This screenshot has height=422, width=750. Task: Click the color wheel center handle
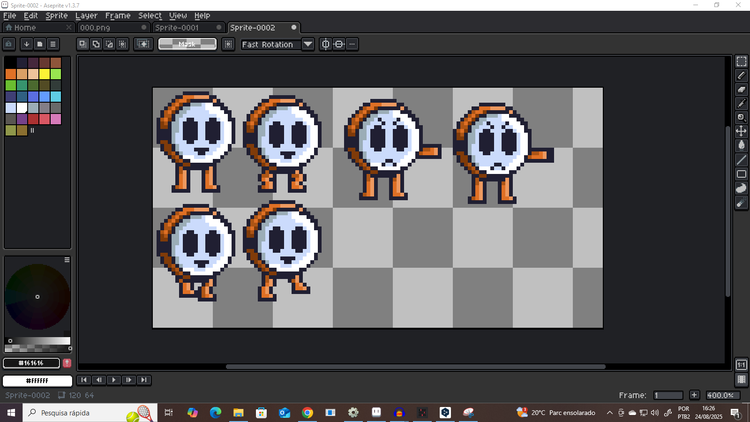(37, 297)
